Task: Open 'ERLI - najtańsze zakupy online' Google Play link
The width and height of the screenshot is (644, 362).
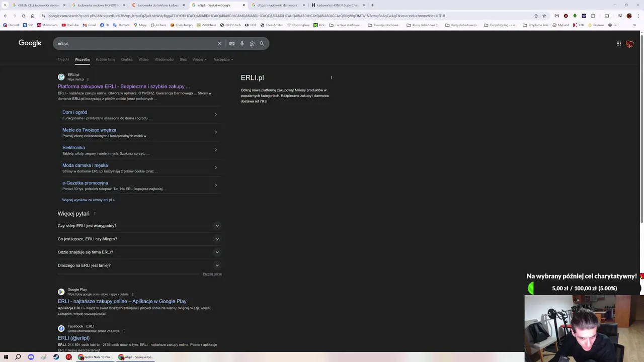Action: 122,301
